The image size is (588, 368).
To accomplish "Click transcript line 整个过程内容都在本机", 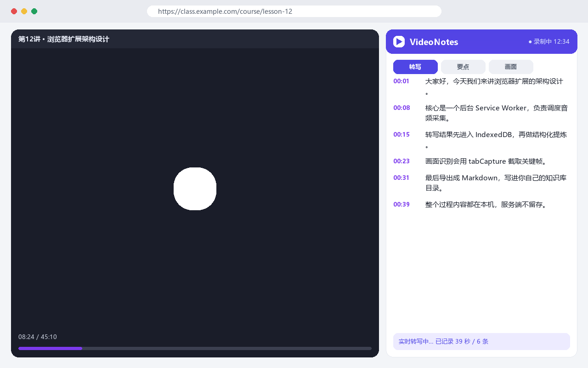I will (x=487, y=205).
